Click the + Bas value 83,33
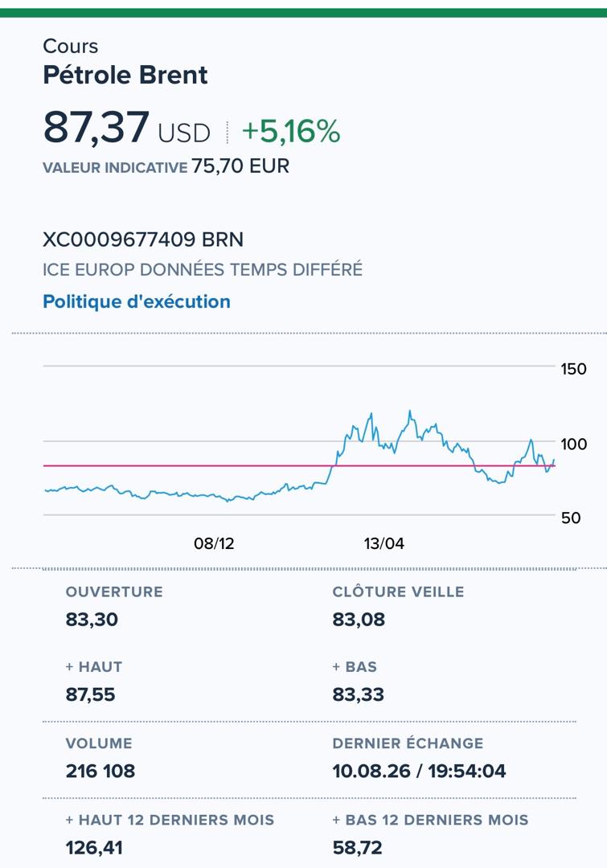The image size is (607, 868). pyautogui.click(x=358, y=694)
